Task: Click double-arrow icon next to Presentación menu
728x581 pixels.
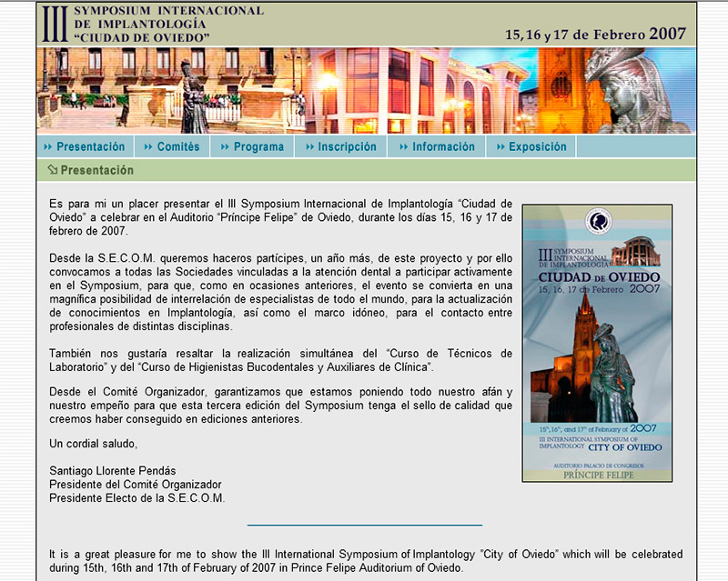Action: [48, 147]
